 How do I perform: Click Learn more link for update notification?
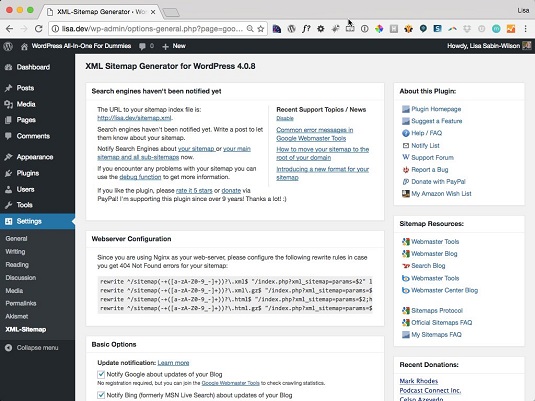(x=173, y=363)
